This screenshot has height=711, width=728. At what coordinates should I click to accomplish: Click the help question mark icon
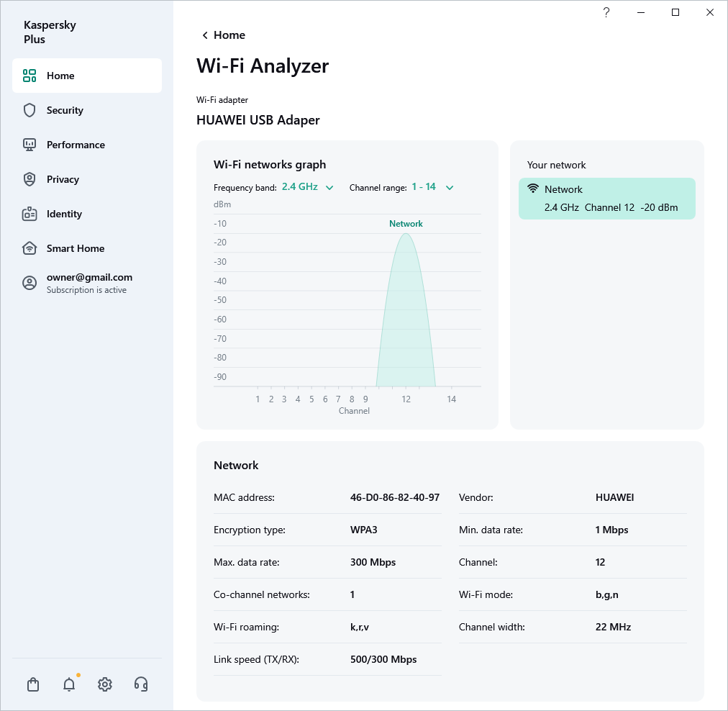coord(606,12)
